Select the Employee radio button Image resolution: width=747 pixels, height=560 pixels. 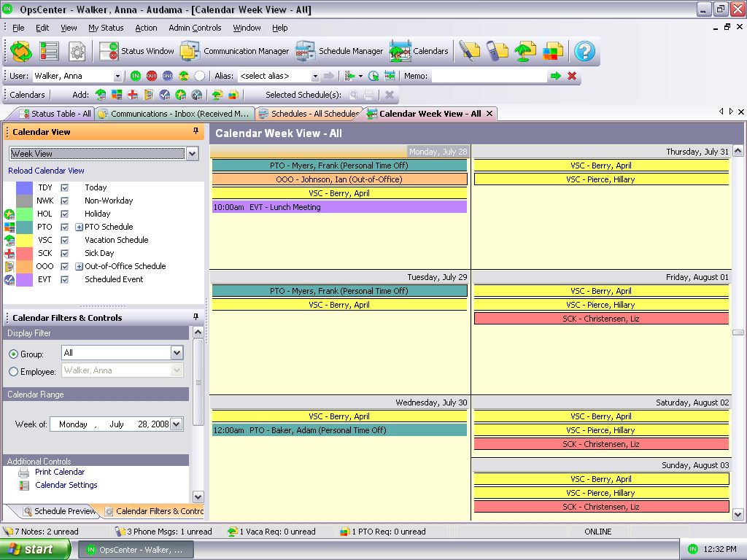13,372
